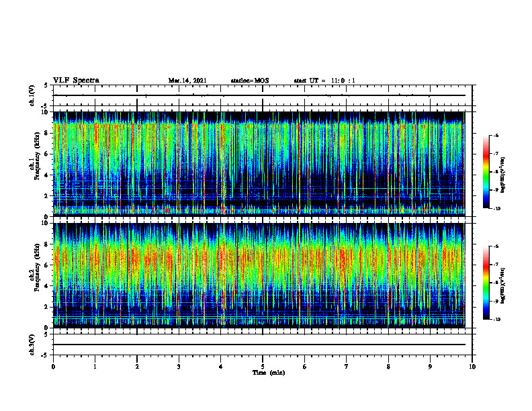Click the time axis tick label '5'
Image resolution: width=532 pixels, height=411 pixels.
pos(263,367)
